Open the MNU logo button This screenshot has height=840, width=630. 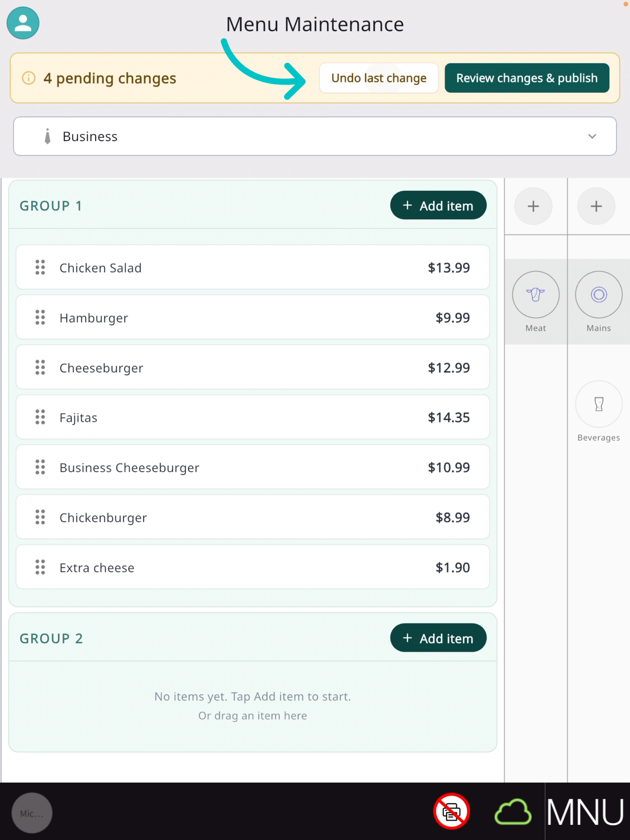pyautogui.click(x=585, y=812)
